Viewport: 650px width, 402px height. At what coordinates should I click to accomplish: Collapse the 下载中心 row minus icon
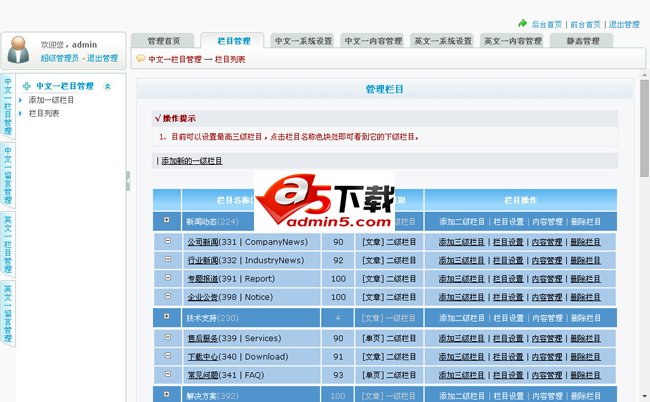168,356
